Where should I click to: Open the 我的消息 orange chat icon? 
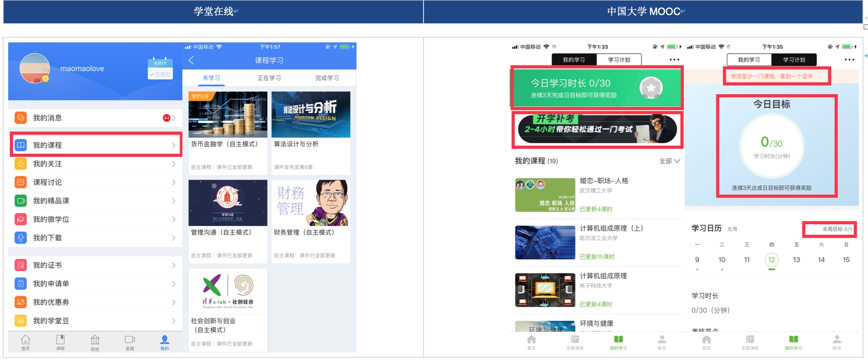(21, 118)
